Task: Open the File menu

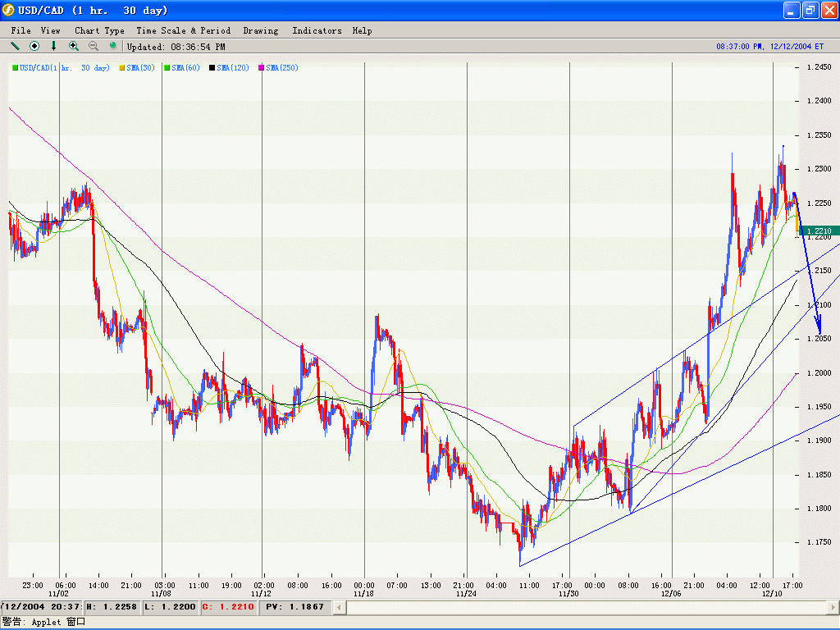Action: point(21,30)
